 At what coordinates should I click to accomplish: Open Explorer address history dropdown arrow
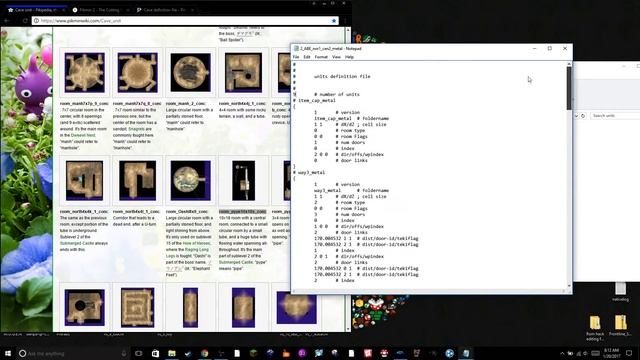point(576,116)
